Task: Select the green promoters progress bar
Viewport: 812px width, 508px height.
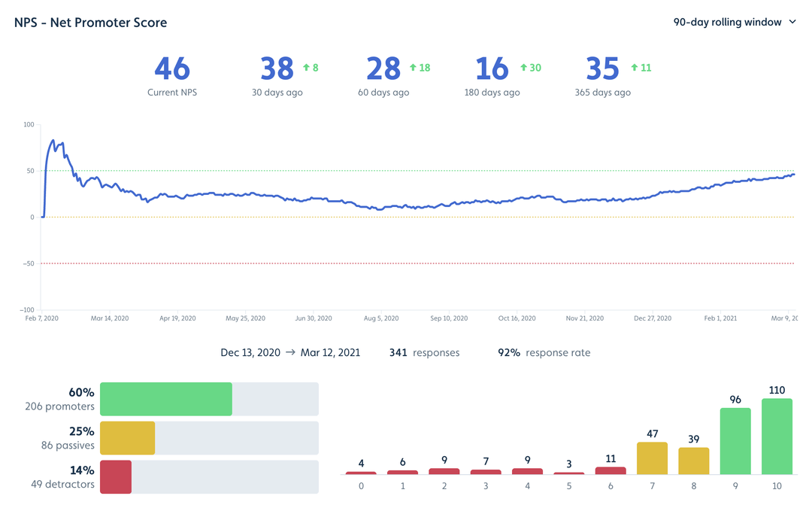Action: [x=166, y=399]
